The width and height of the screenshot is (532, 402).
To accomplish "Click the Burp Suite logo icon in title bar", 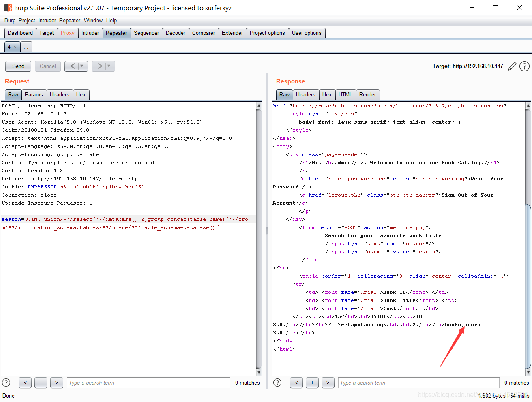I will point(8,8).
